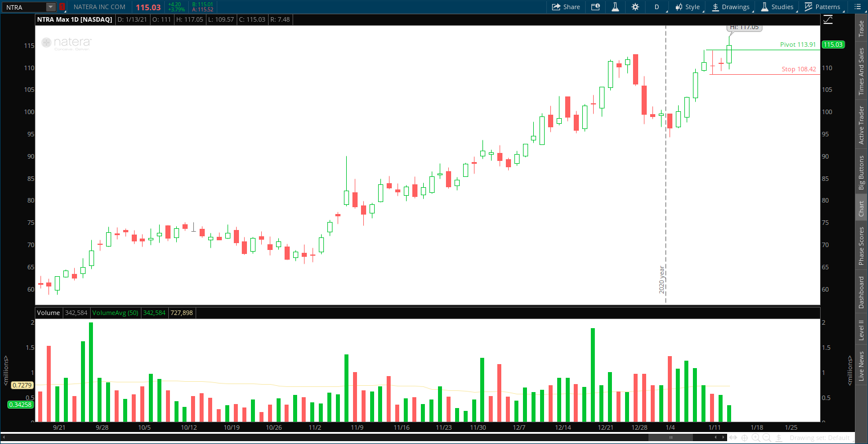Click the NTRA Max 1D [NASDAQ] chart title
Image resolution: width=868 pixels, height=444 pixels.
coord(75,19)
